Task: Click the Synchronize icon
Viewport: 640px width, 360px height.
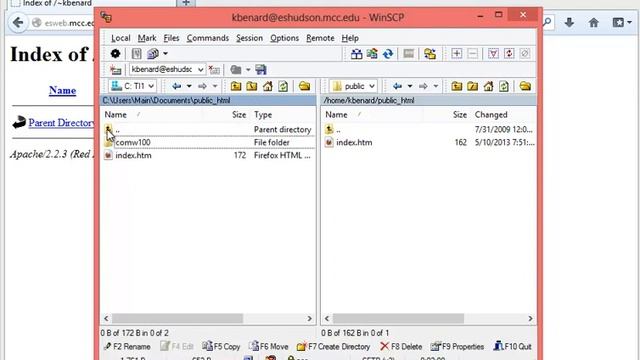Action: (372, 53)
